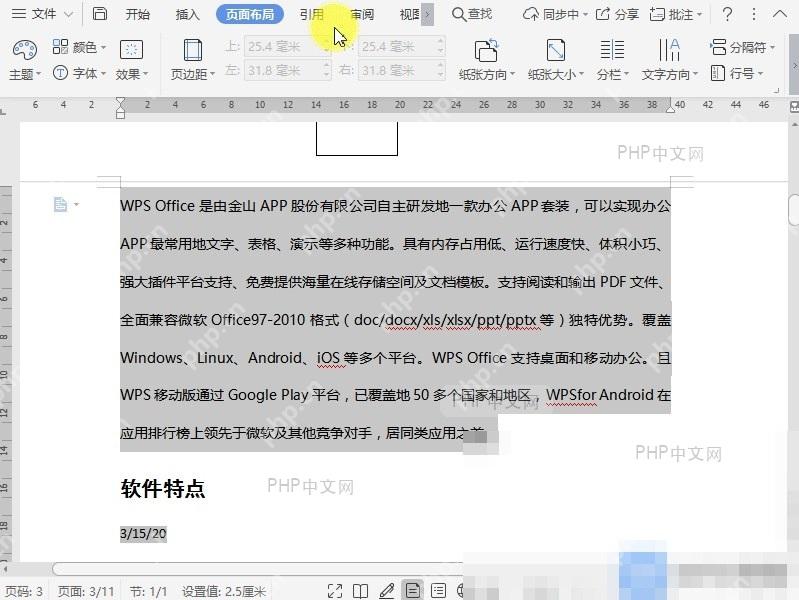This screenshot has width=799, height=600.
Task: Click the save document icon
Action: 100,14
